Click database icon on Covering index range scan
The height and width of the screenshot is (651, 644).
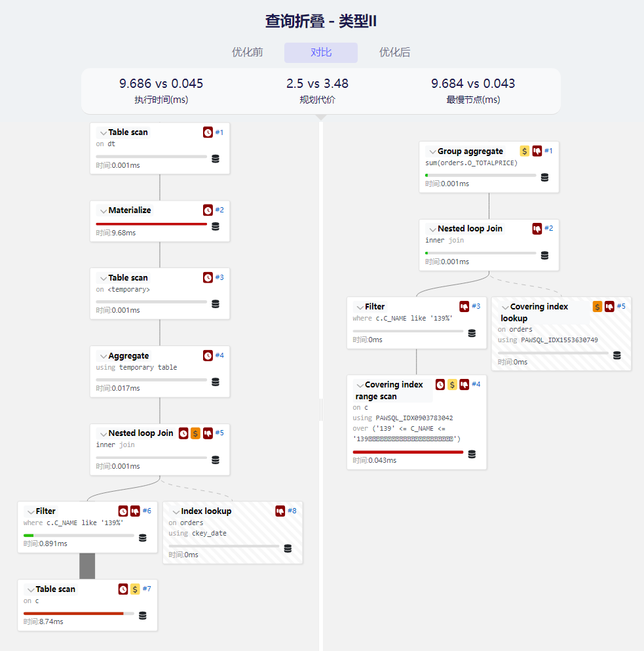coord(472,454)
